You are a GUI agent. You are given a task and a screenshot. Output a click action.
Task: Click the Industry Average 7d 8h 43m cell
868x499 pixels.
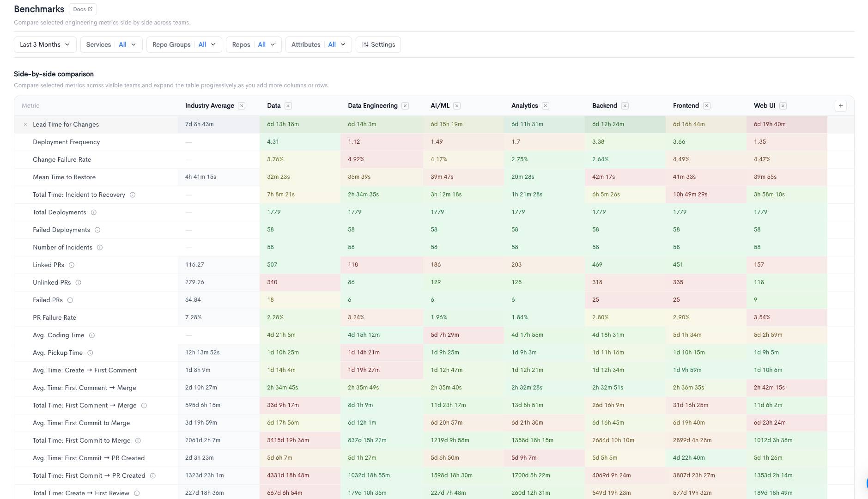coord(219,124)
